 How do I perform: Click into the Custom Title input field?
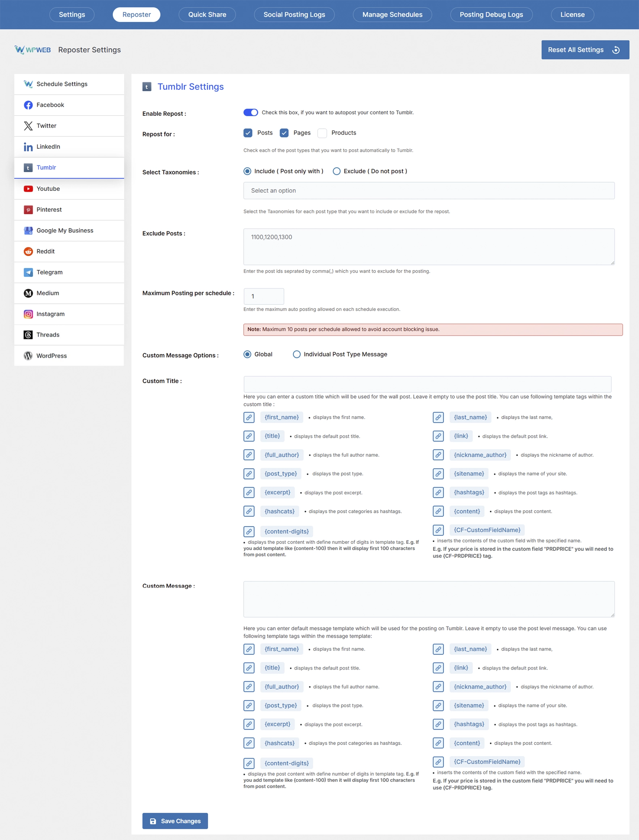tap(427, 384)
